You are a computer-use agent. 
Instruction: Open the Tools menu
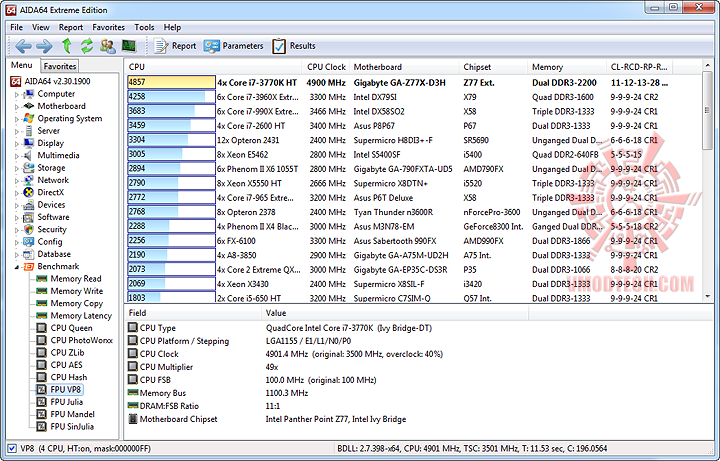pos(144,28)
